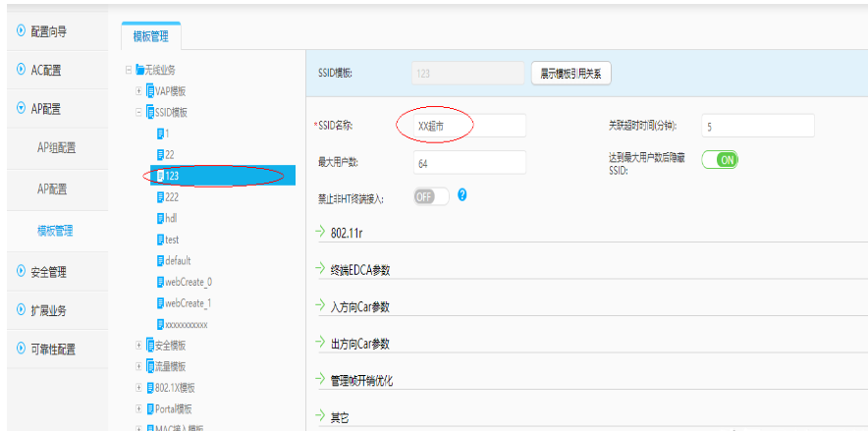Click the template icon of Portal模板
This screenshot has width=868, height=431.
point(150,408)
